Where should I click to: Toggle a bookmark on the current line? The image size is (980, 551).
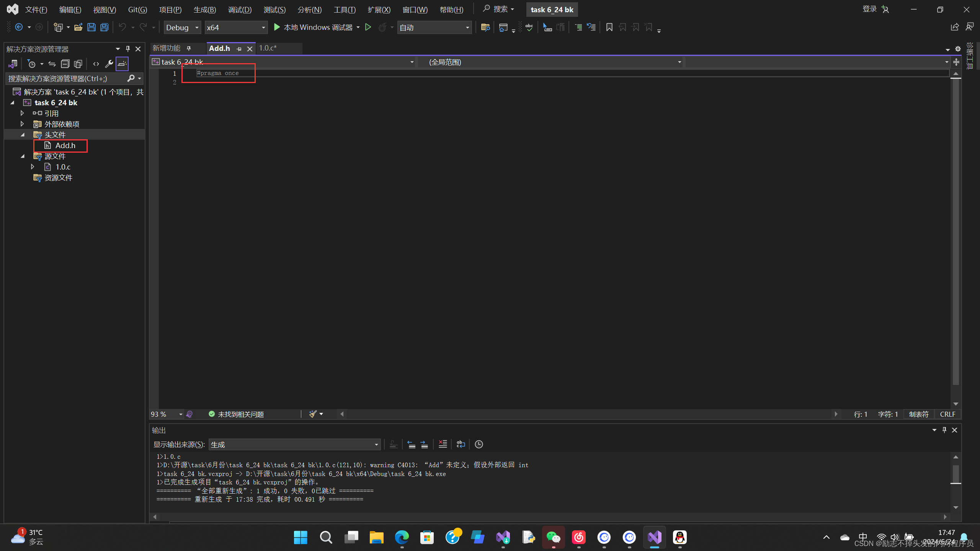609,27
